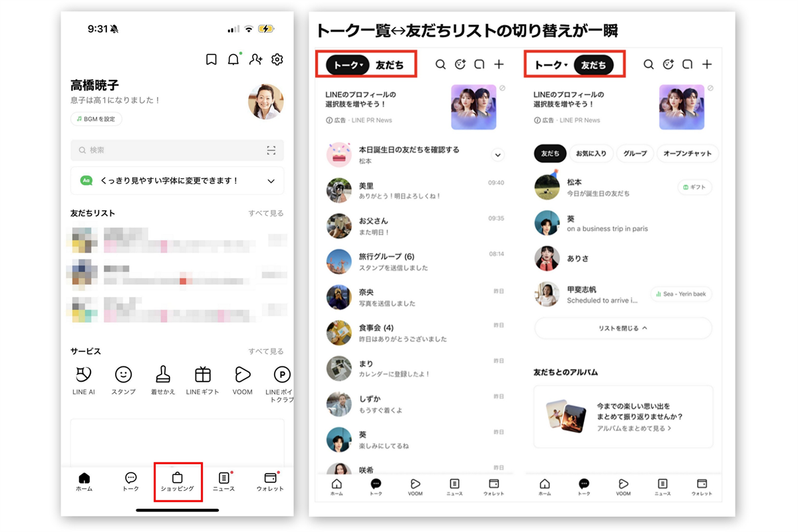Image resolution: width=798 pixels, height=532 pixels.
Task: Open 旅行グループ (6) chat
Action: pyautogui.click(x=415, y=262)
